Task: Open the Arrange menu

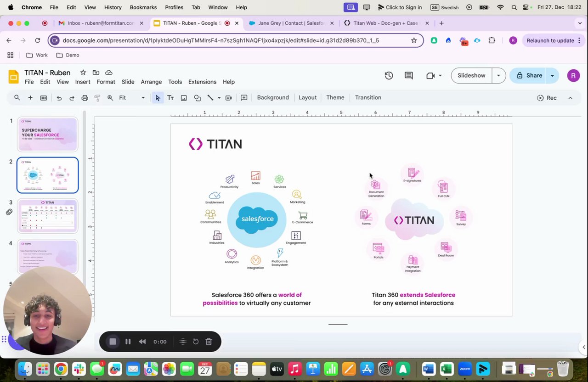Action: point(151,82)
